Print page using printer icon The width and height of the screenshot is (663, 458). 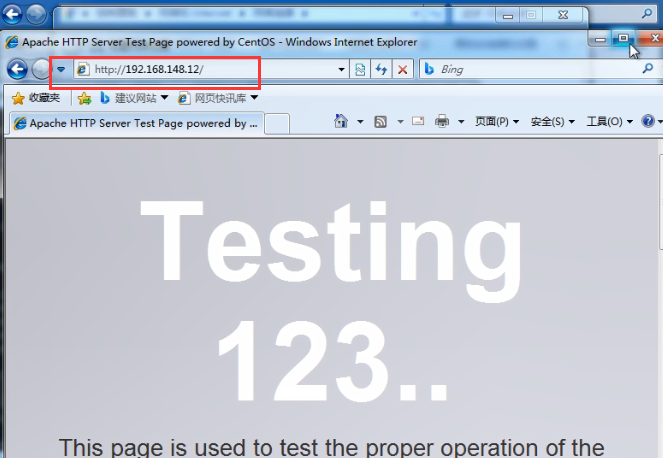[x=442, y=122]
